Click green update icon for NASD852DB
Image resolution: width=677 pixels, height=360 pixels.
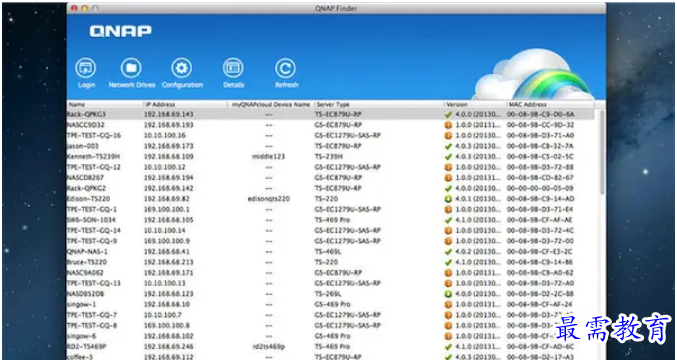[448, 294]
